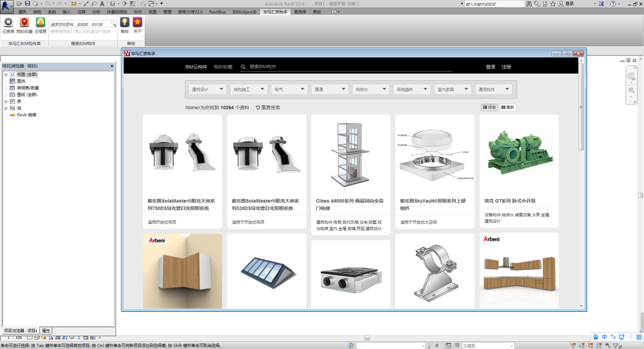
Task: Open the BIMobject® ribbon tab
Action: (244, 12)
